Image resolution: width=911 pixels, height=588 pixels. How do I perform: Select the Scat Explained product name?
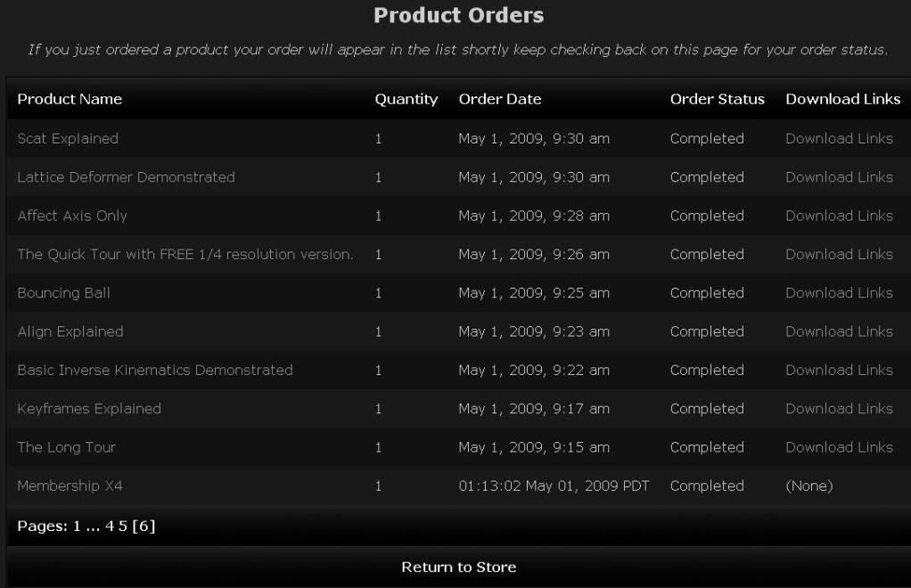[68, 139]
